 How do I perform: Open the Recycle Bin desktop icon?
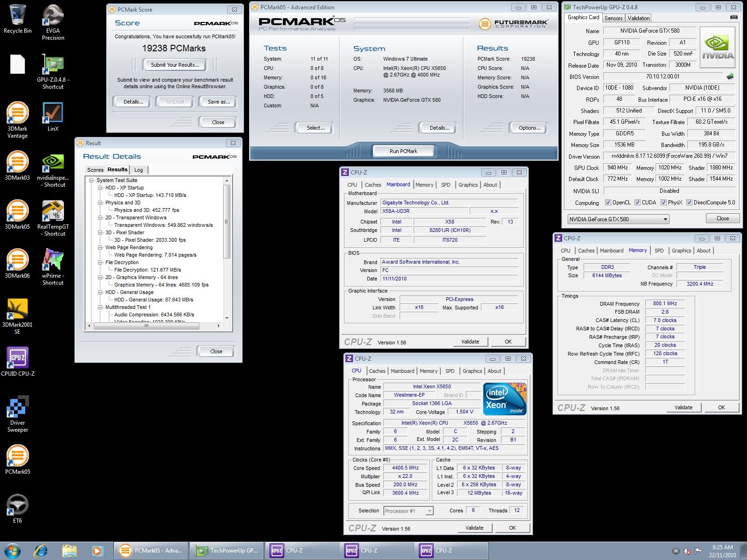point(18,19)
